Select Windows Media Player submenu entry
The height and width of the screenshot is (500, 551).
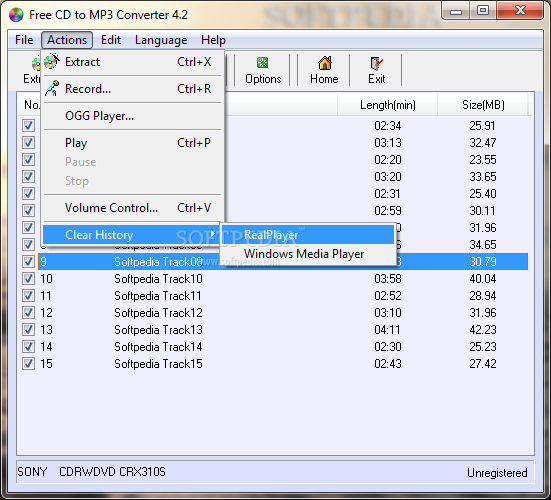coord(308,254)
